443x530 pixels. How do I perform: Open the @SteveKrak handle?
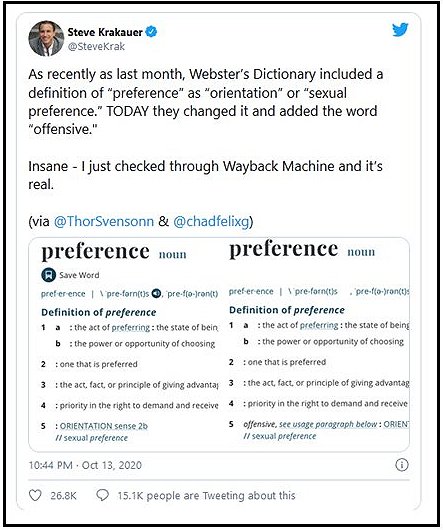(x=96, y=46)
